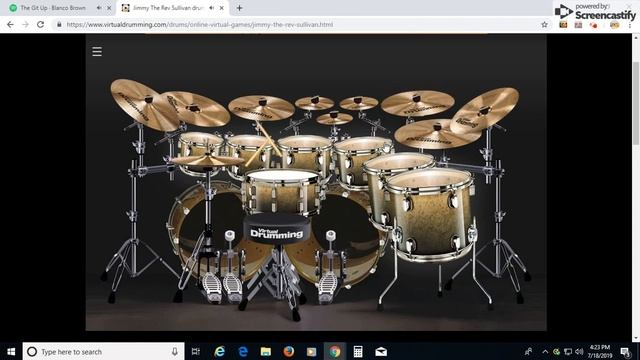This screenshot has width=640, height=360.
Task: Close The Git Up tab
Action: [x=109, y=8]
